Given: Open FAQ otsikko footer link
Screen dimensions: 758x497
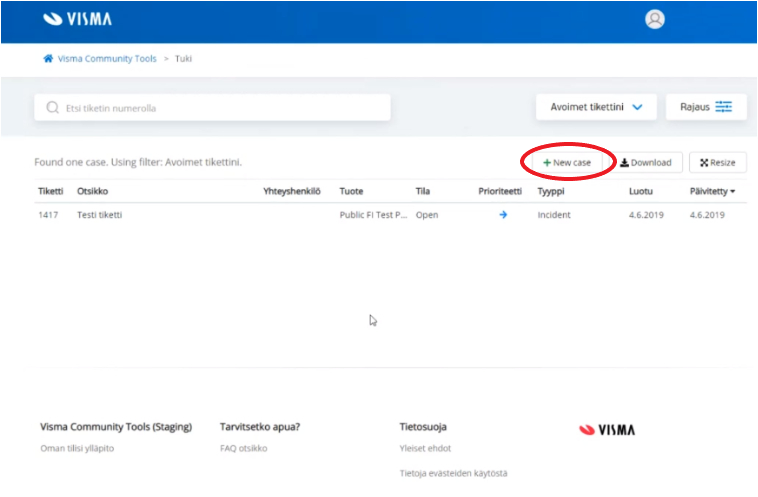Looking at the screenshot, I should coord(244,448).
